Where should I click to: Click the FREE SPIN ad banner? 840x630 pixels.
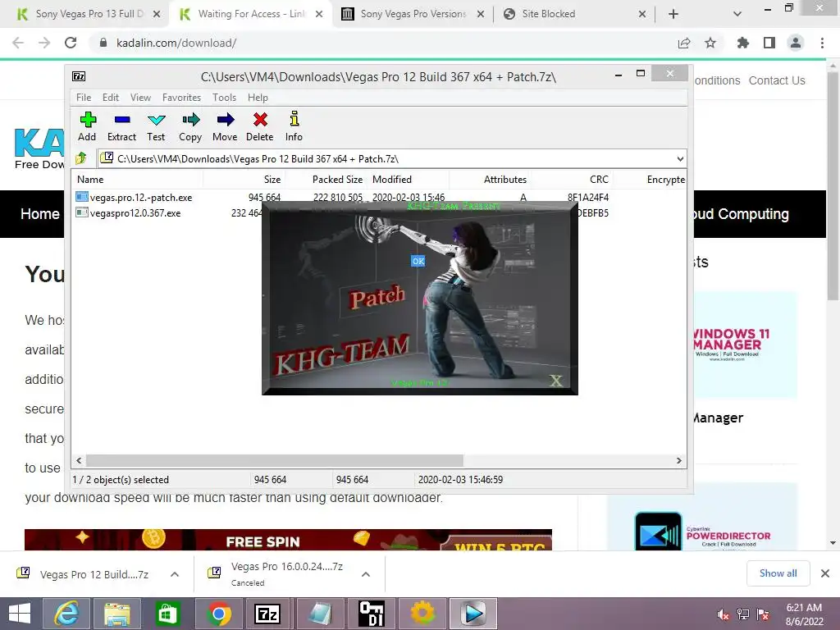(288, 540)
